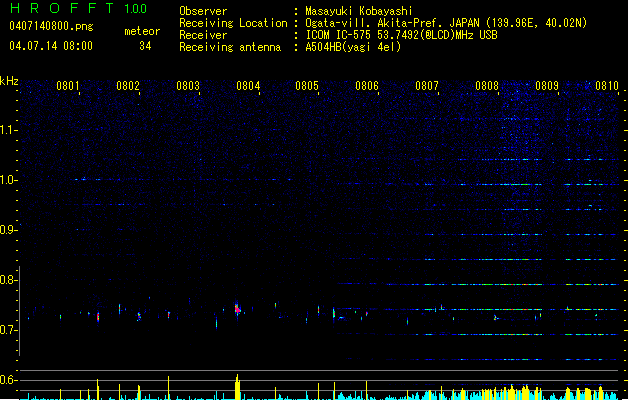Click the kHz axis unit label
The width and height of the screenshot is (629, 400).
(9, 81)
